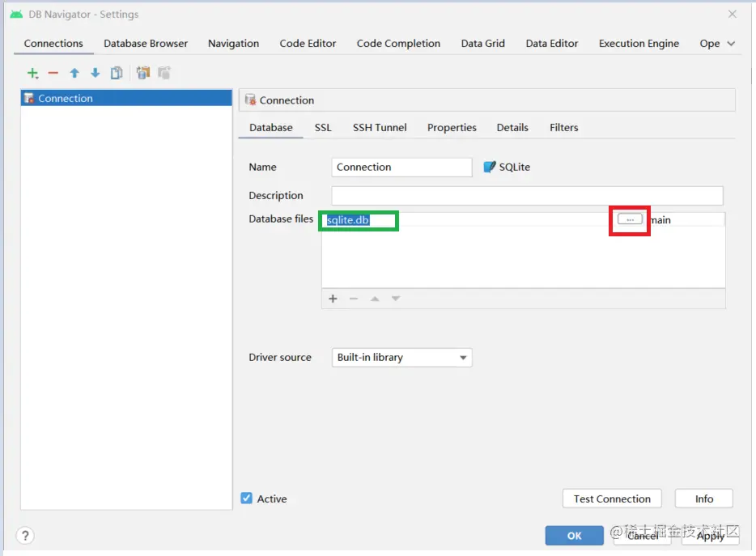The width and height of the screenshot is (756, 556).
Task: Move connection down with blue arrow
Action: (95, 74)
